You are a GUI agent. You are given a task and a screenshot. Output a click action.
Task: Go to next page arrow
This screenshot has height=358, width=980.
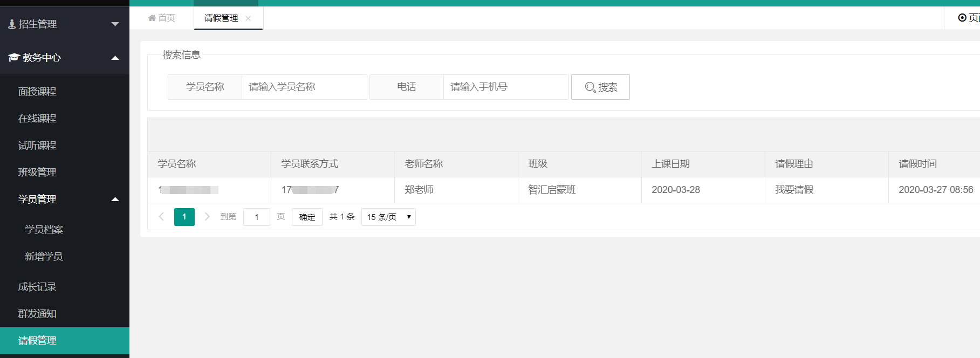207,217
